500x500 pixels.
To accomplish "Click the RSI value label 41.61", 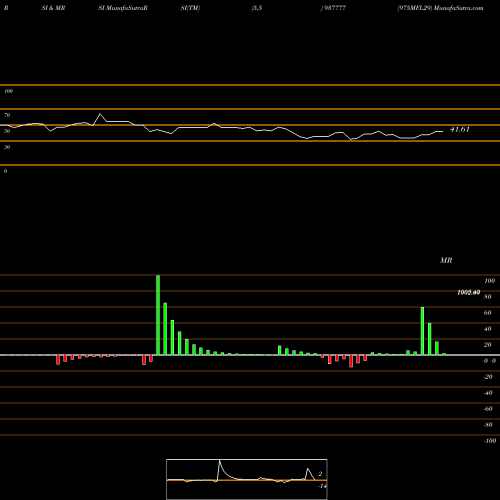I will pyautogui.click(x=460, y=130).
